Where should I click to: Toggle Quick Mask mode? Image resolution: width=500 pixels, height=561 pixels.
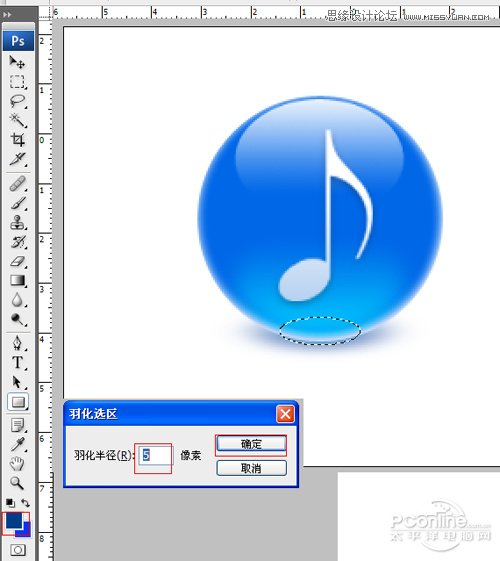[x=18, y=550]
